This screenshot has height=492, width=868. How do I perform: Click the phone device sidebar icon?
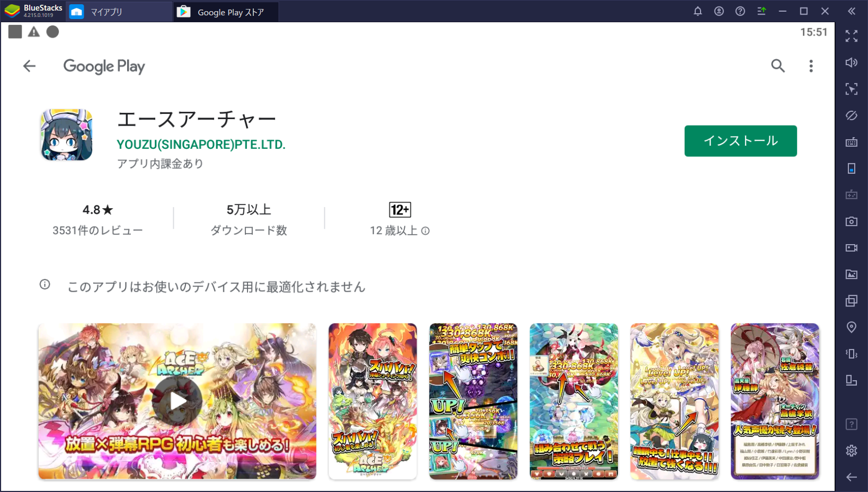pyautogui.click(x=852, y=168)
